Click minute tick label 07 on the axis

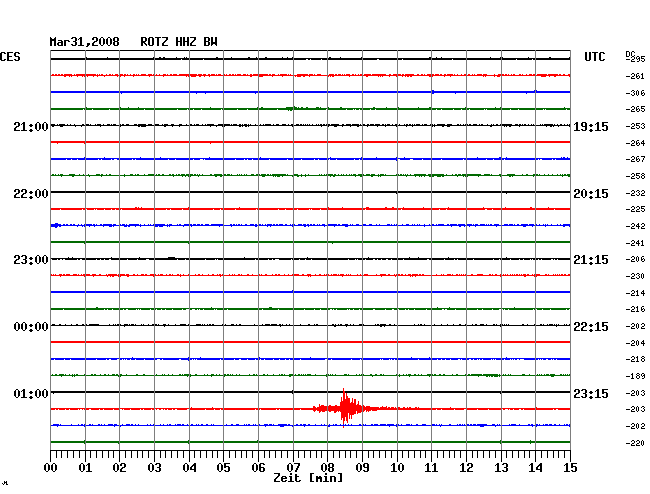pos(293,468)
